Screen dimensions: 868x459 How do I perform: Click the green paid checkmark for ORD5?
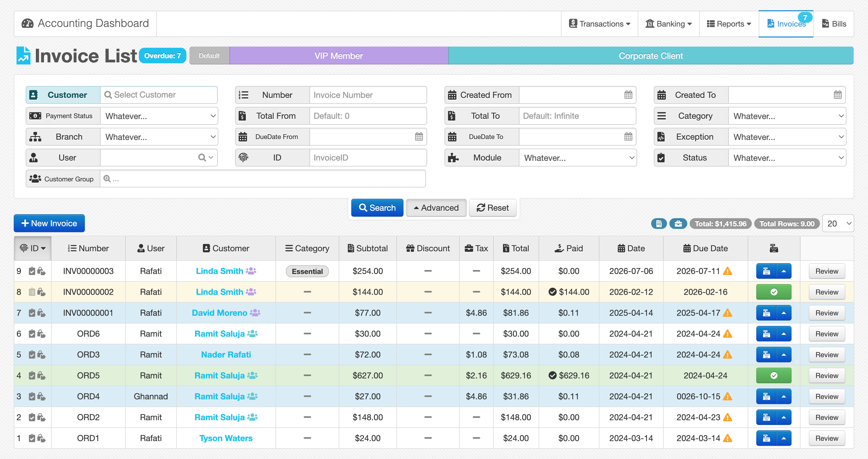pyautogui.click(x=774, y=375)
